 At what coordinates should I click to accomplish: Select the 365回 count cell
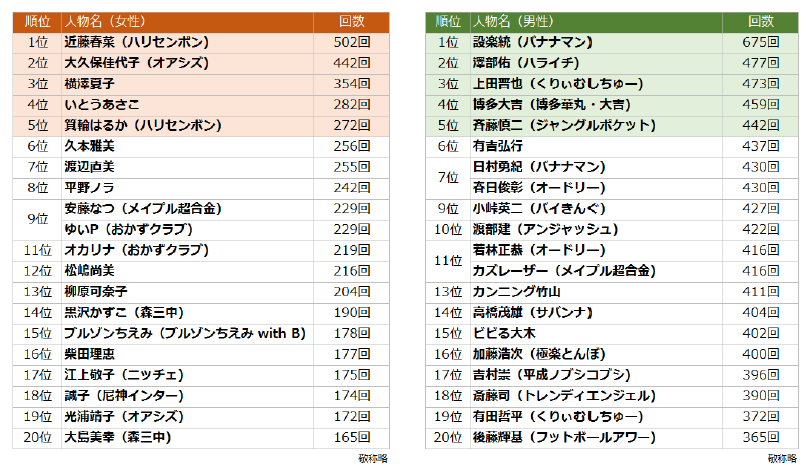761,437
